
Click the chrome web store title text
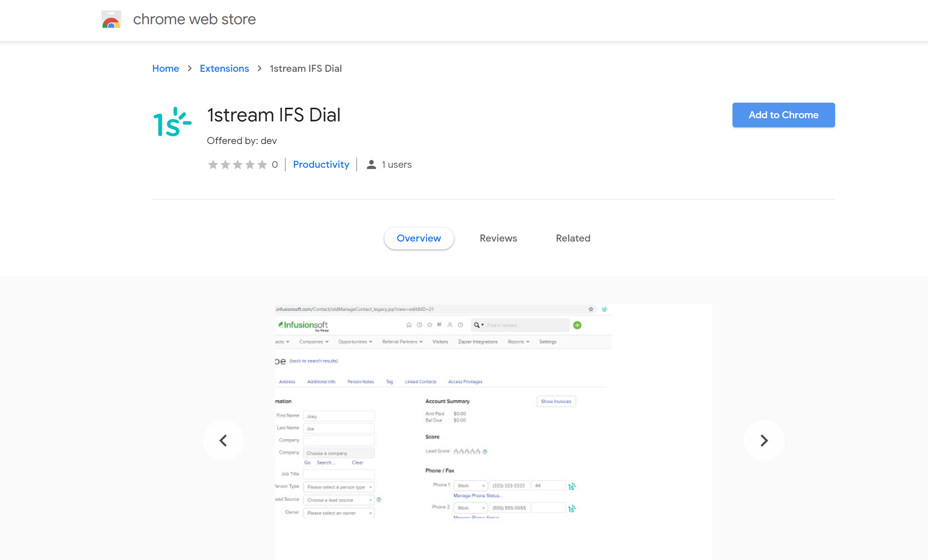[x=194, y=19]
